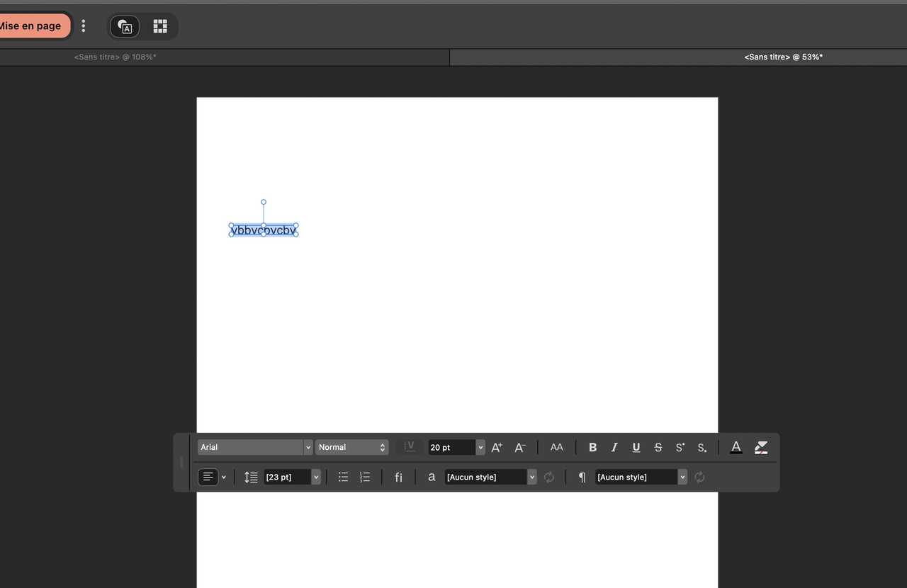907x588 pixels.
Task: Click the paragraph style [Aucun style] field
Action: coord(636,477)
